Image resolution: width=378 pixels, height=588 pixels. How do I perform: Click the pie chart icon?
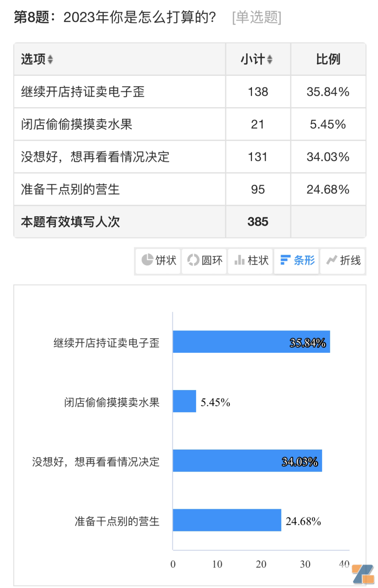147,260
